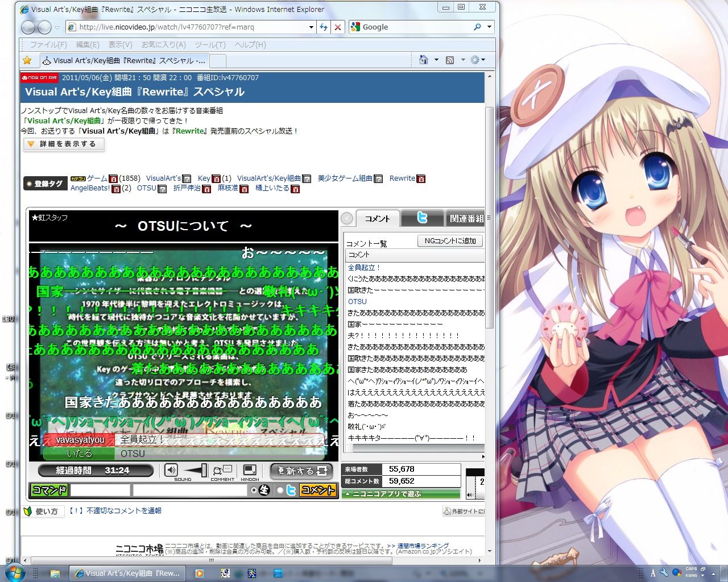This screenshot has height=582, width=728.
Task: Switch to the 関連番組 tab
Action: (466, 218)
